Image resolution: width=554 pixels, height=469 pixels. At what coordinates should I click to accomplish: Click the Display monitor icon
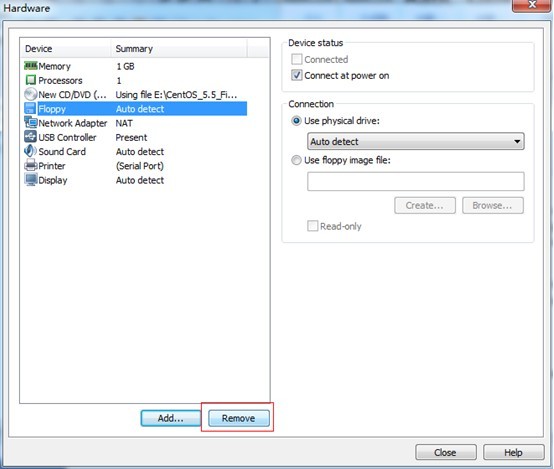tap(31, 180)
